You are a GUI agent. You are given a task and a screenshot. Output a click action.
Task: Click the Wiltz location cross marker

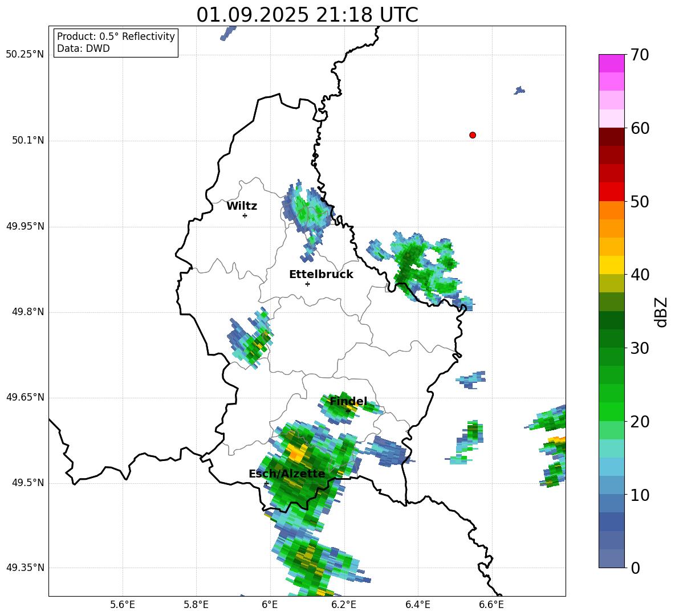(x=245, y=215)
